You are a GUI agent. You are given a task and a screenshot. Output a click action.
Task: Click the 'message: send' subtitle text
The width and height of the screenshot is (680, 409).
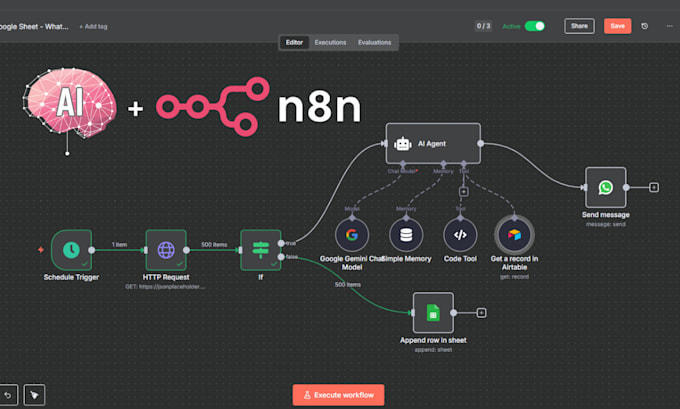[x=606, y=224]
